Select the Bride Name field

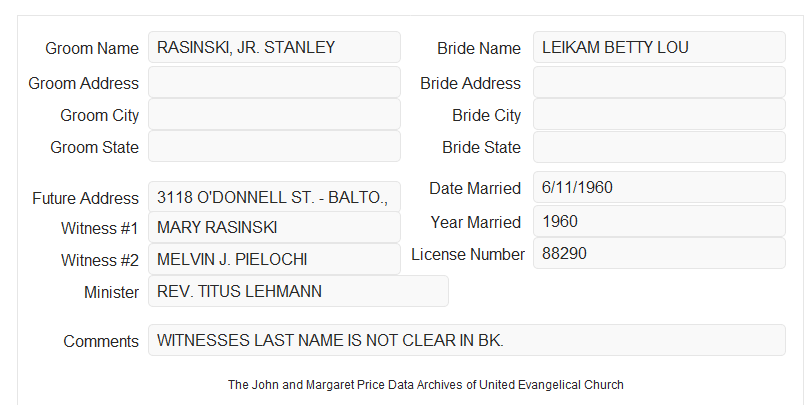coord(659,47)
